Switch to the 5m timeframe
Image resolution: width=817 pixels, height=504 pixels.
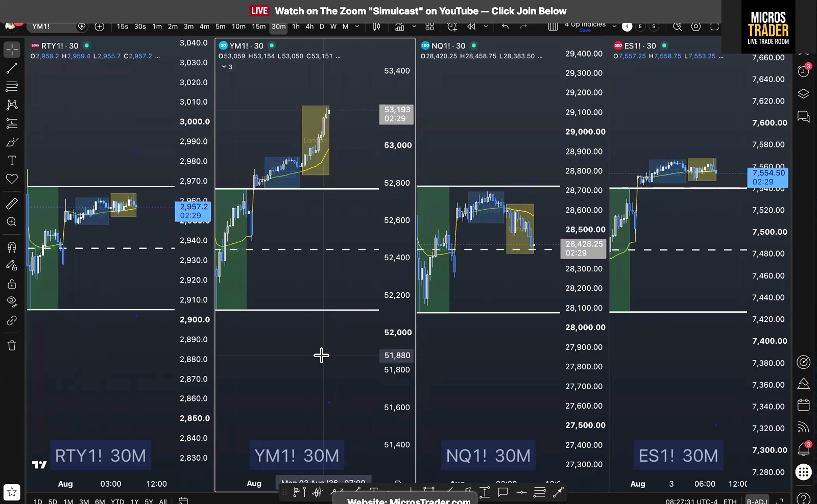pos(221,27)
